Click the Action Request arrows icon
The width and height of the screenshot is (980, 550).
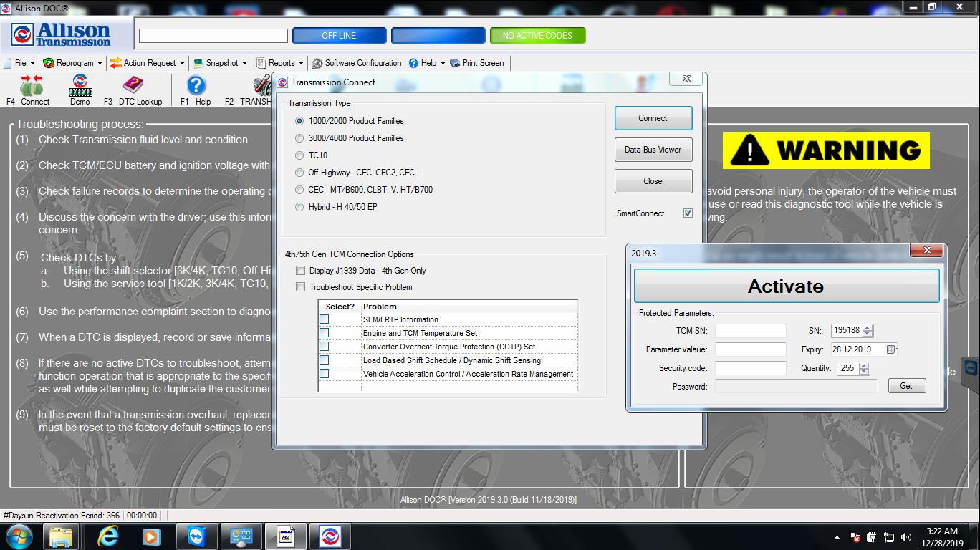pyautogui.click(x=115, y=63)
